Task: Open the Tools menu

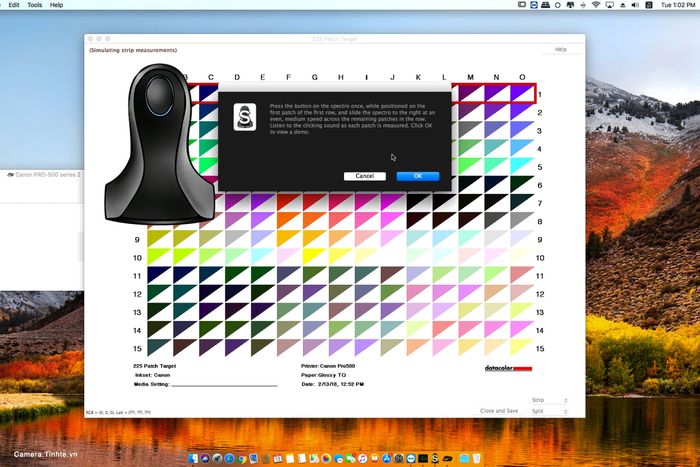Action: (x=34, y=5)
